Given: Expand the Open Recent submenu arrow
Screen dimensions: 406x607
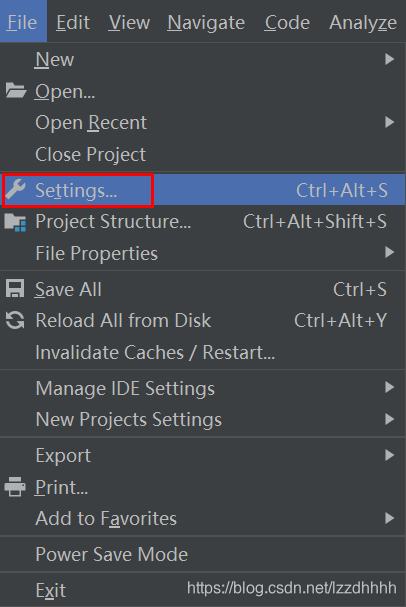Looking at the screenshot, I should (x=389, y=122).
